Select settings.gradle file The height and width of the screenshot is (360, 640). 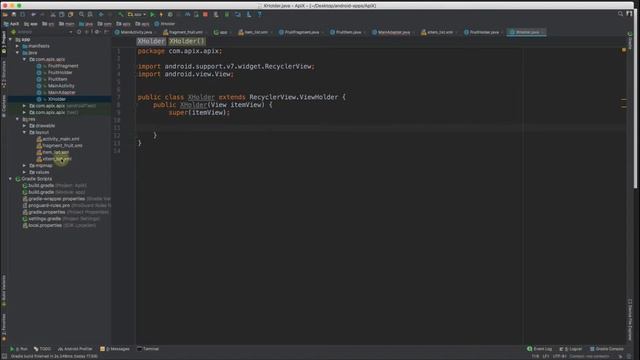[x=44, y=219]
